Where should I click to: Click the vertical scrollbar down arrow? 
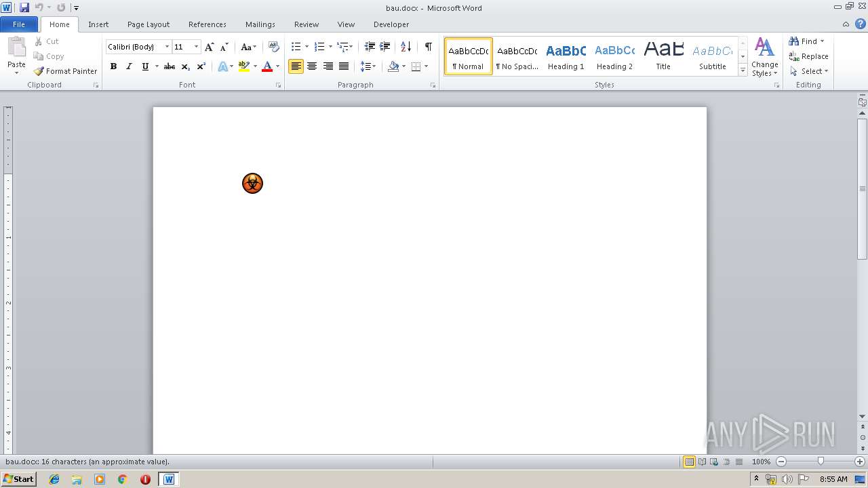pos(863,416)
